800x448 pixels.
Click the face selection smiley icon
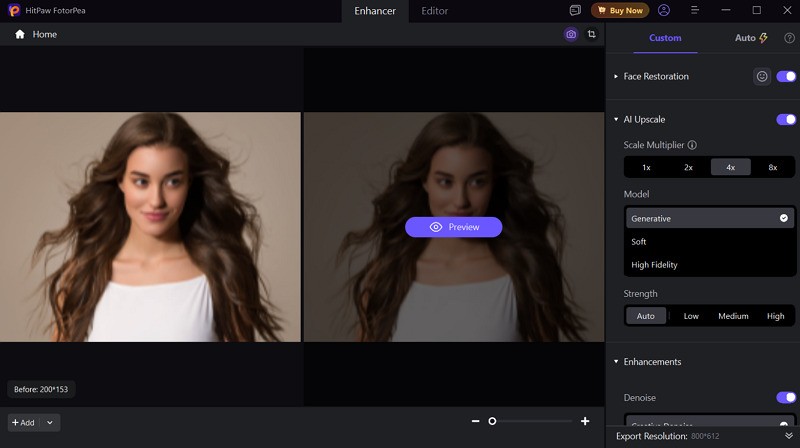762,77
